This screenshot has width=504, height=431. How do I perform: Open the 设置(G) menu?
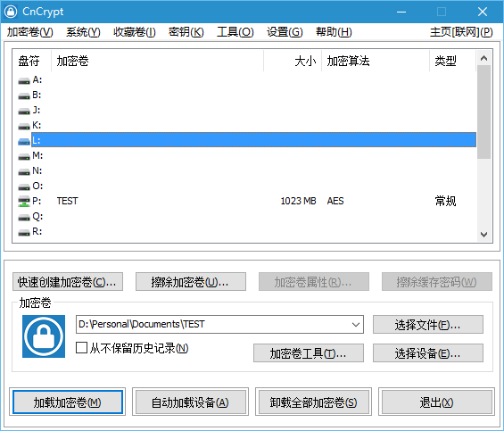(285, 32)
